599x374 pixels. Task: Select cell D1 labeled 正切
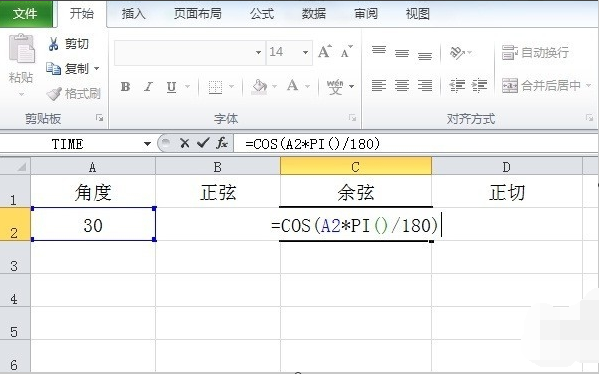(507, 192)
